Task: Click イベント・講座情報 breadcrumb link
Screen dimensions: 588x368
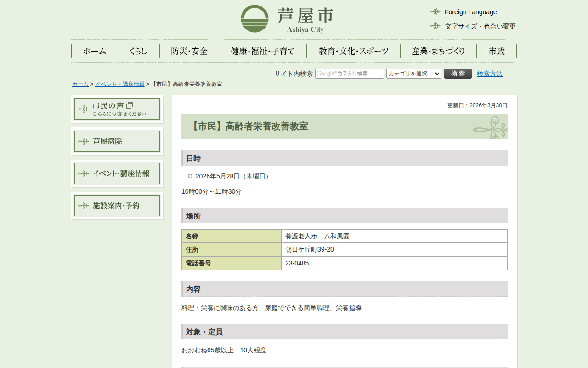Action: (119, 84)
